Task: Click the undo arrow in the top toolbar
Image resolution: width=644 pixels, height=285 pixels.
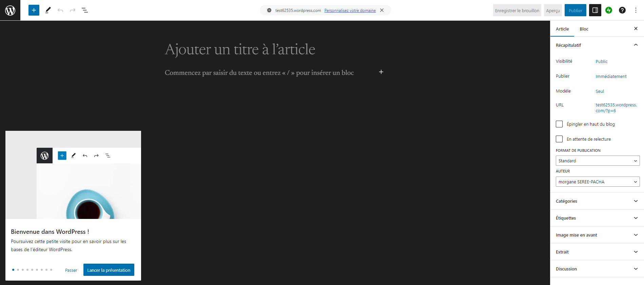Action: coord(60,10)
